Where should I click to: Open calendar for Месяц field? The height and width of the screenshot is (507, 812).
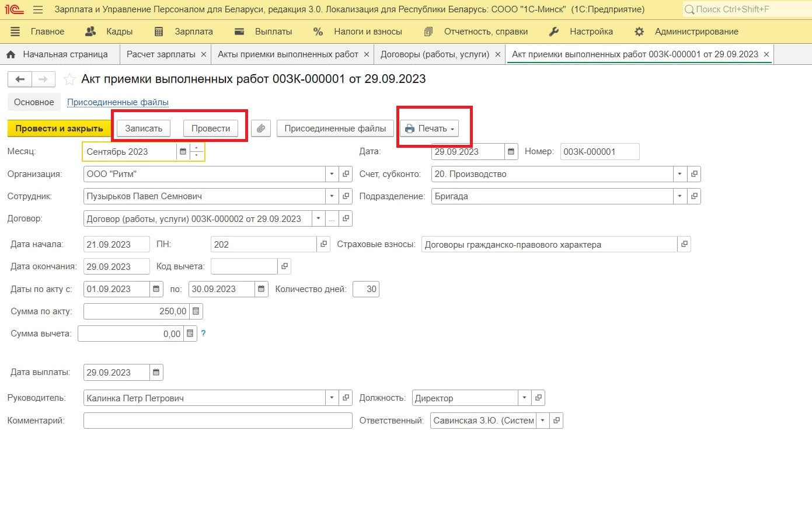click(x=183, y=152)
